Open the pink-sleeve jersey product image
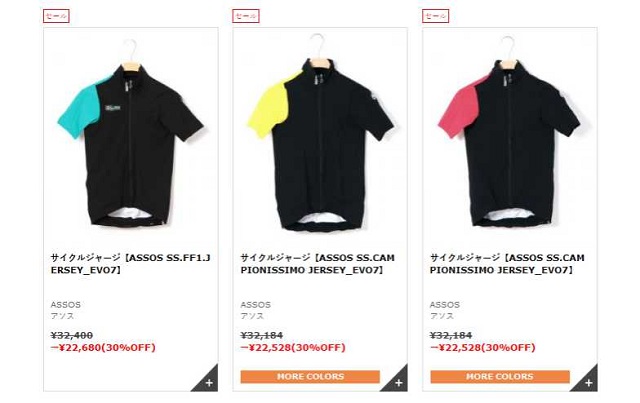The height and width of the screenshot is (403, 640). (x=510, y=133)
